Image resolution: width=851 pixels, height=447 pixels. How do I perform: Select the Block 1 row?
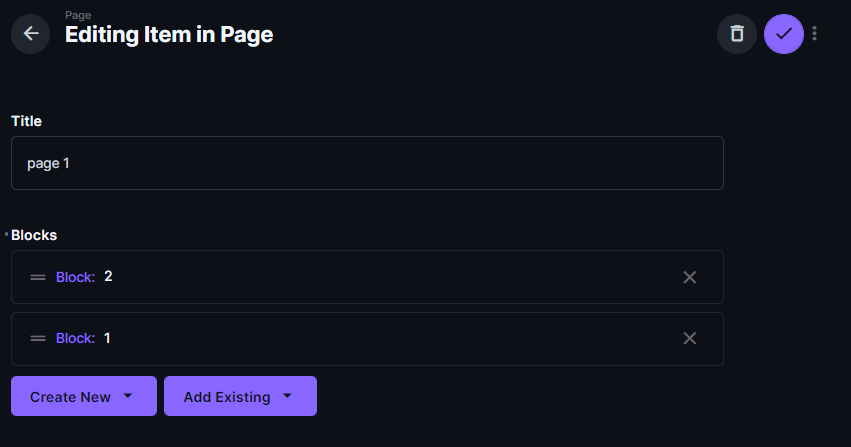367,339
